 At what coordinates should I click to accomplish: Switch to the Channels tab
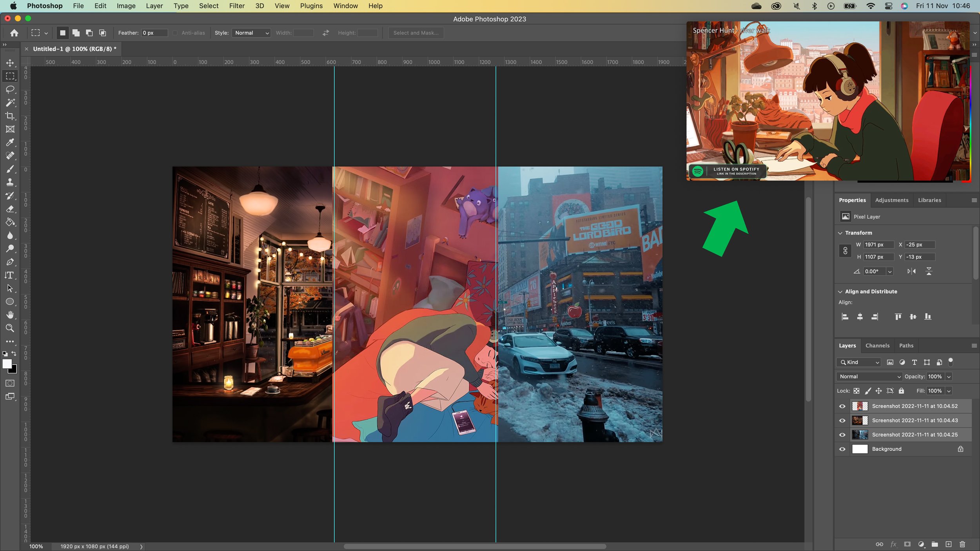click(877, 345)
